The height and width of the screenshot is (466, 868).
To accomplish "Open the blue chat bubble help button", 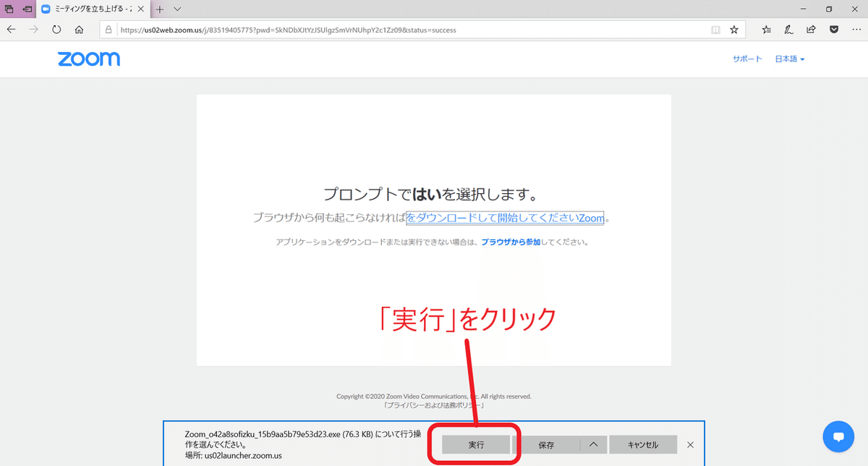I will click(839, 436).
